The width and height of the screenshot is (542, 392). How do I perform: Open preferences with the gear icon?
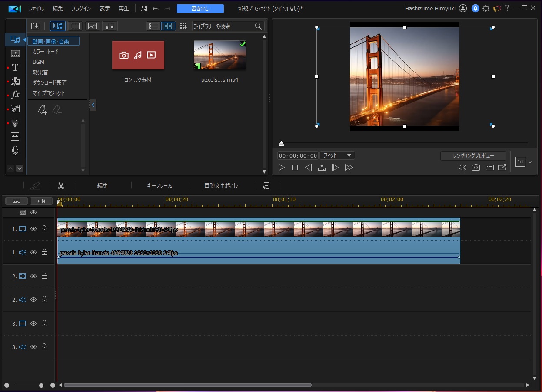(486, 8)
